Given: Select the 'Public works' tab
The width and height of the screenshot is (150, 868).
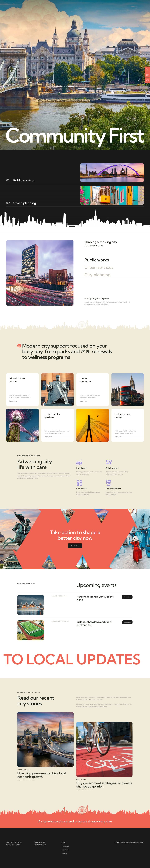Looking at the screenshot, I should tap(96, 260).
